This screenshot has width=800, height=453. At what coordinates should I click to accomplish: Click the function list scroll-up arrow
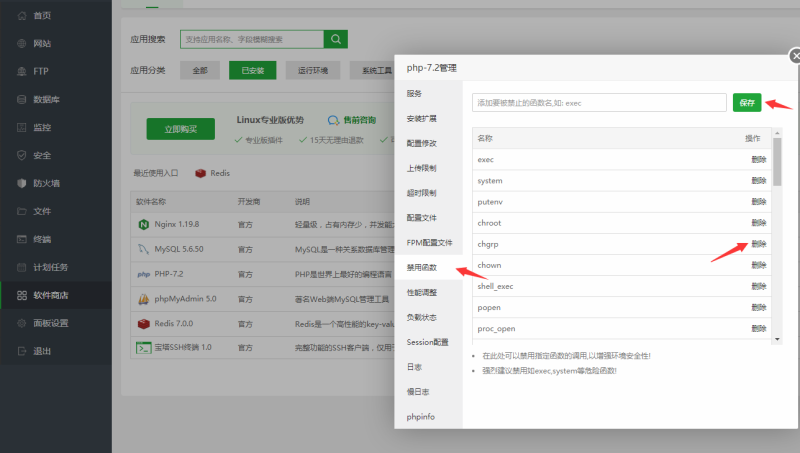(x=777, y=133)
